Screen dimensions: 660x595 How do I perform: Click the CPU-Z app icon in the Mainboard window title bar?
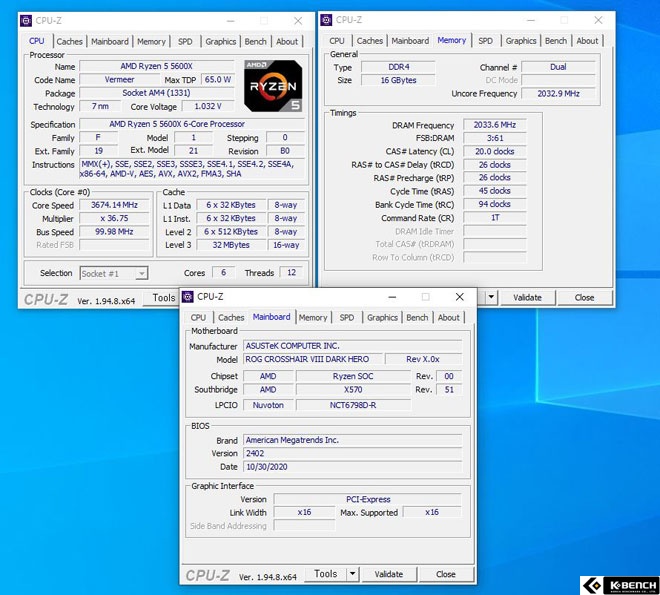click(188, 297)
